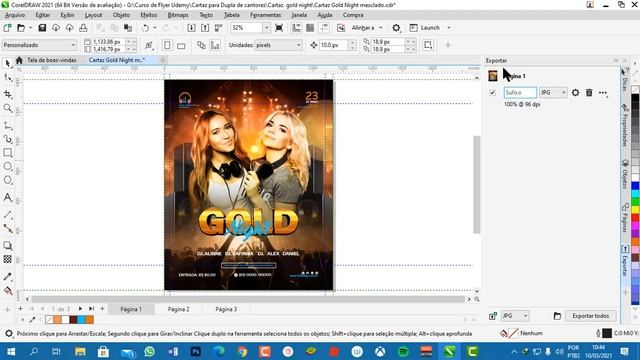Create a new document from toolbar
The image size is (640, 360).
[x=7, y=28]
